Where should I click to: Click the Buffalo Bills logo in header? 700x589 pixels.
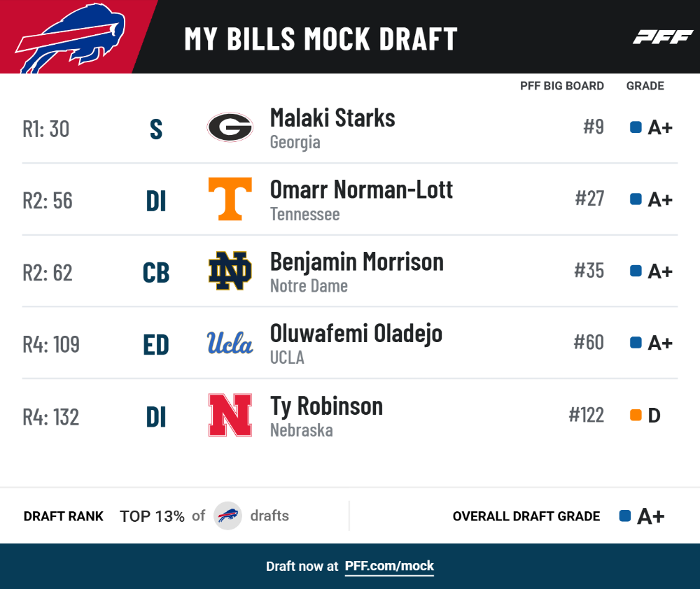tap(70, 38)
